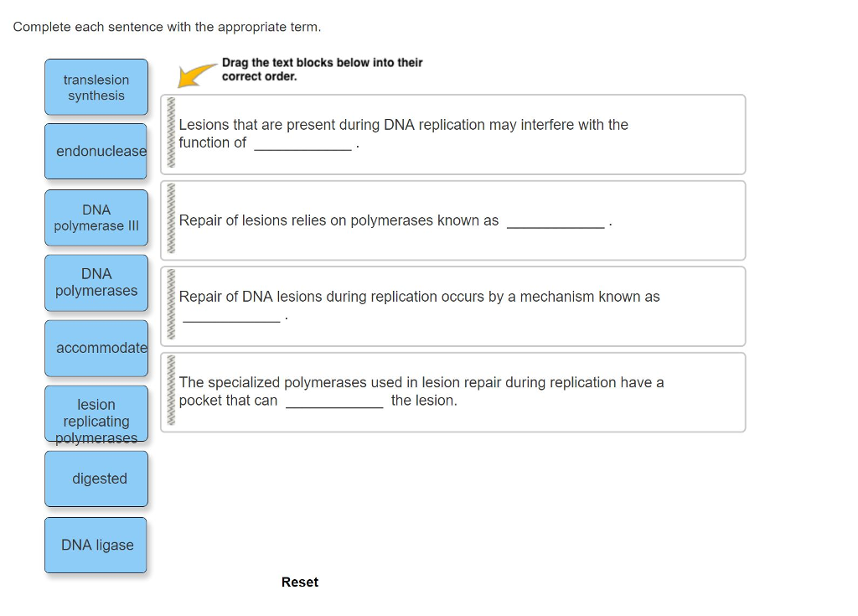The height and width of the screenshot is (616, 858).
Task: Select the 'DNA polymerases' term block
Action: click(96, 282)
